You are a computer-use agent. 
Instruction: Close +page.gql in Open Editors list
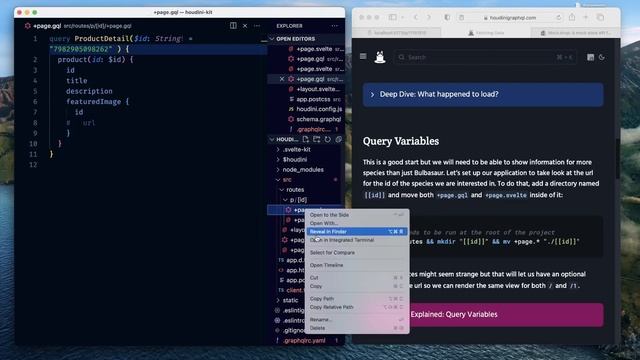[282, 79]
